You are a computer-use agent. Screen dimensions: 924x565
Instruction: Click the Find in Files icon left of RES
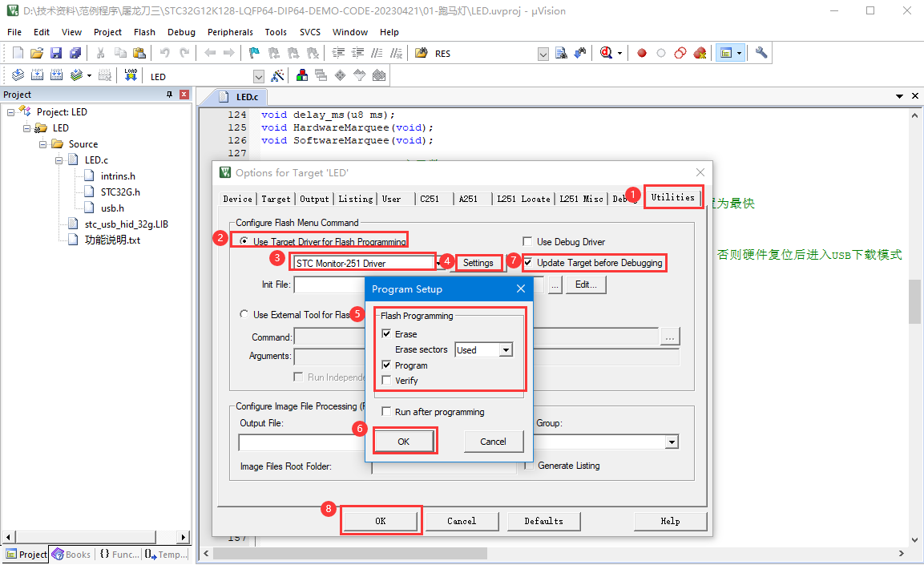coord(421,53)
